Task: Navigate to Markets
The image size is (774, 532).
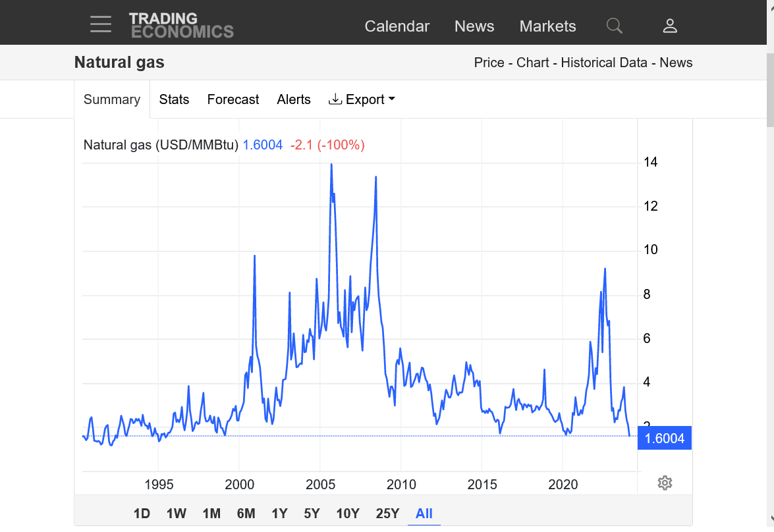Action: point(547,26)
